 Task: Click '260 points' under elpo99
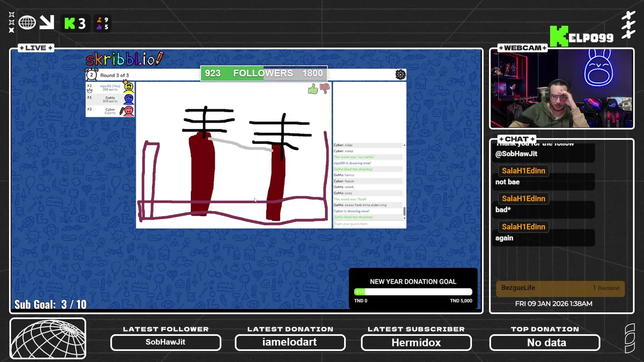coord(110,89)
